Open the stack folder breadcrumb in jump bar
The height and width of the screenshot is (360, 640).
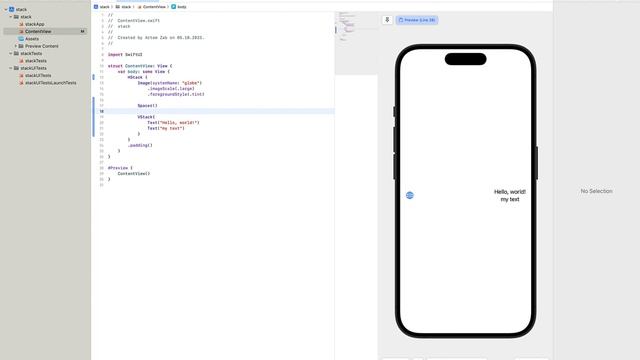123,7
